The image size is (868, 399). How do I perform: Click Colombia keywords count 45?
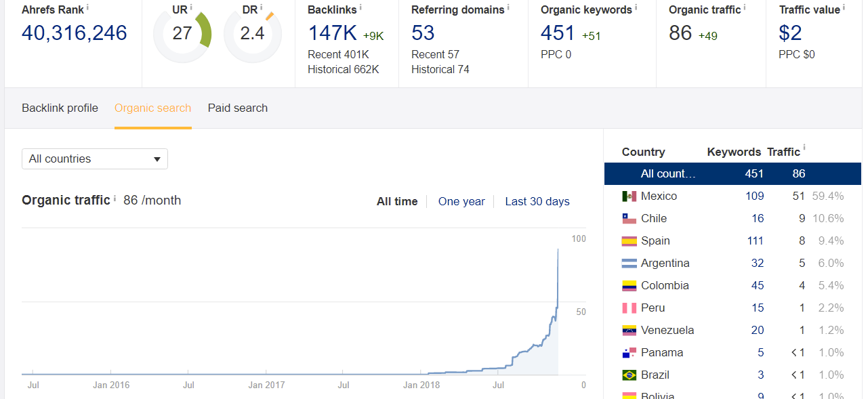pos(758,285)
